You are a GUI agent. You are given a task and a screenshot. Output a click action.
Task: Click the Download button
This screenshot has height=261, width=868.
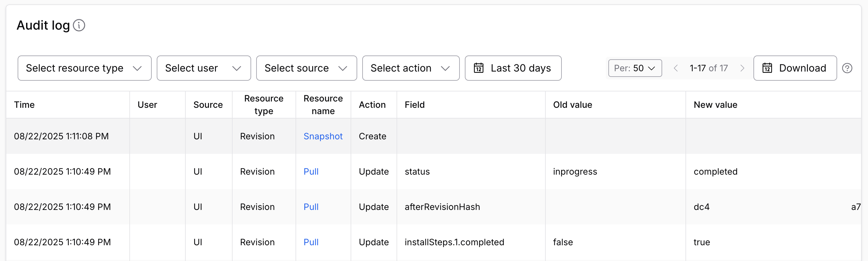(795, 68)
